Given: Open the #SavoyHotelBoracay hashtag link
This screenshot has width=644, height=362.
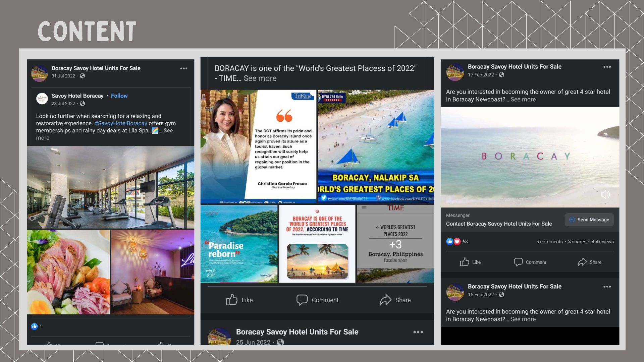Looking at the screenshot, I should point(121,123).
